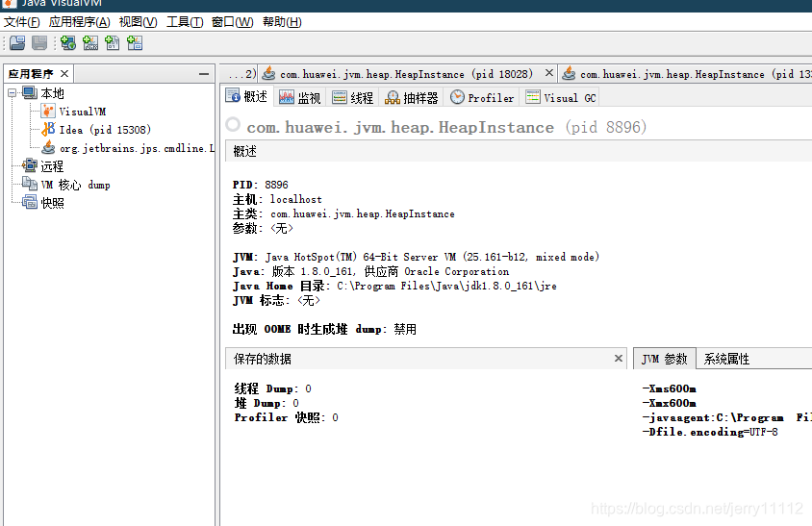Select Idea (pid 15308) in the tree
812x526 pixels.
pyautogui.click(x=105, y=130)
